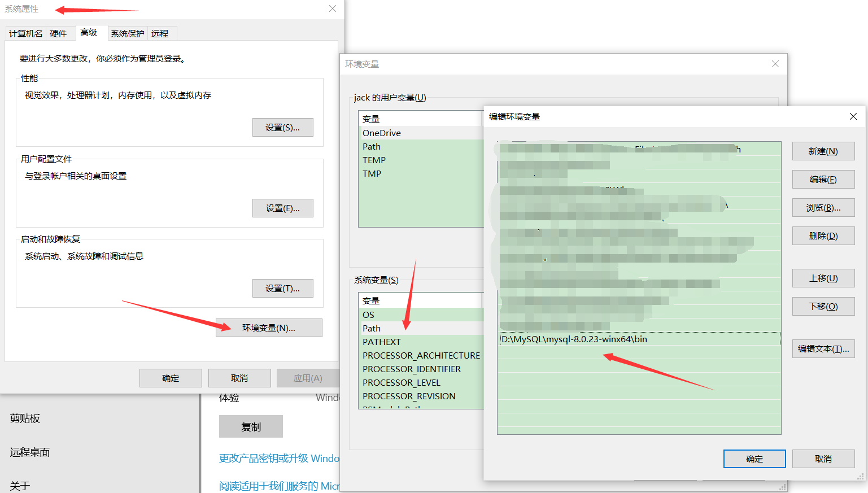Click 设置(T)... under 启动和故障恢复
This screenshot has height=493, width=868.
(282, 288)
